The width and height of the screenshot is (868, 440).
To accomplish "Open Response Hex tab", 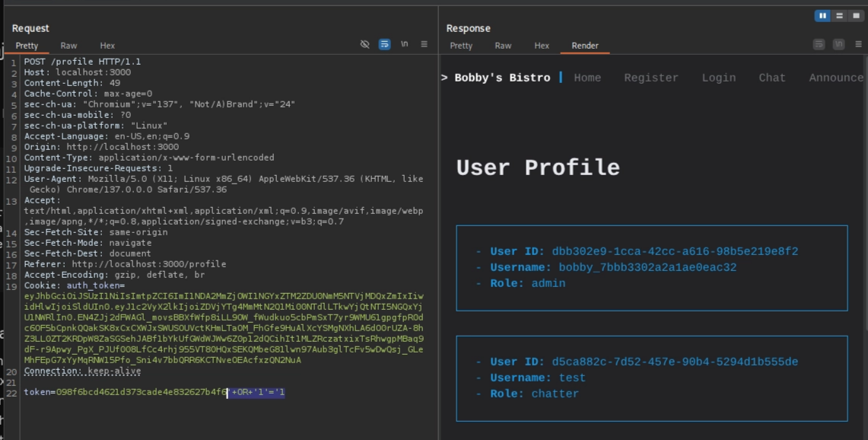I will coord(542,46).
